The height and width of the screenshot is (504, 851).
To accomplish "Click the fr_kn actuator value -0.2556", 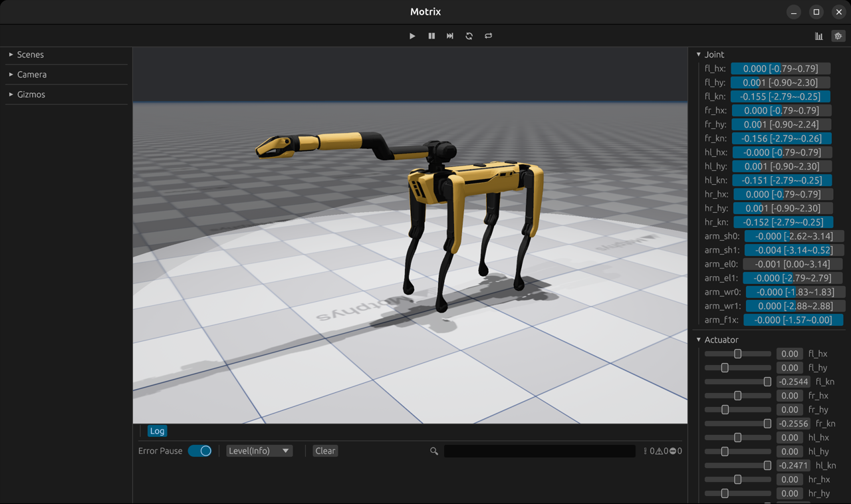I will coord(793,424).
